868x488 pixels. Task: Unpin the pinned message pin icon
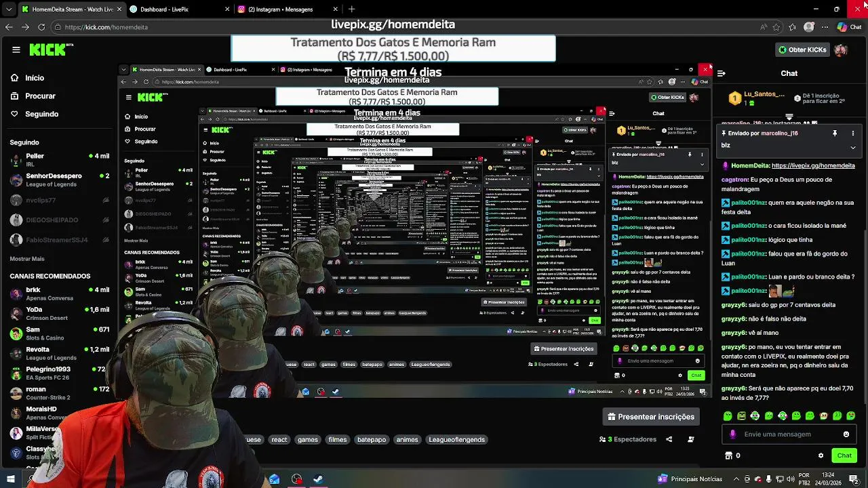(x=835, y=134)
